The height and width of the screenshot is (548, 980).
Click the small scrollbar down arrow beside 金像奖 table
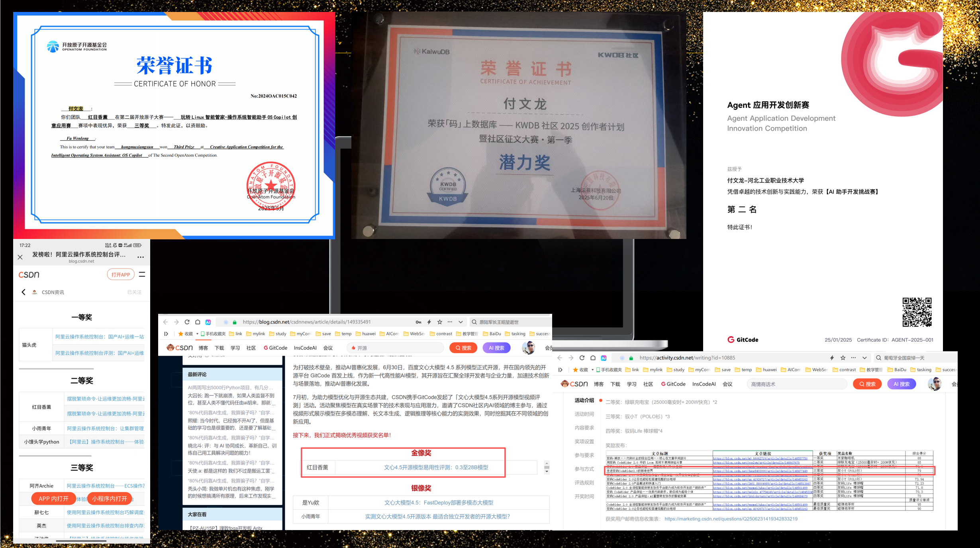click(547, 472)
